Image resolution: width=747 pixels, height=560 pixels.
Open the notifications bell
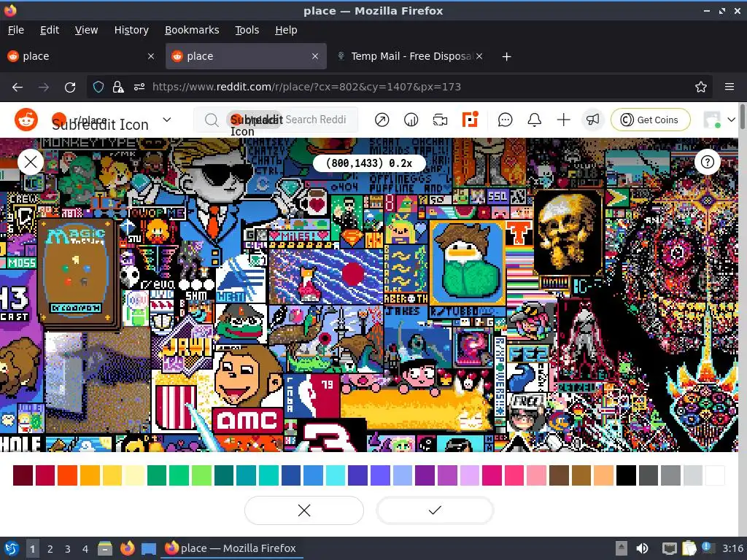(x=535, y=120)
